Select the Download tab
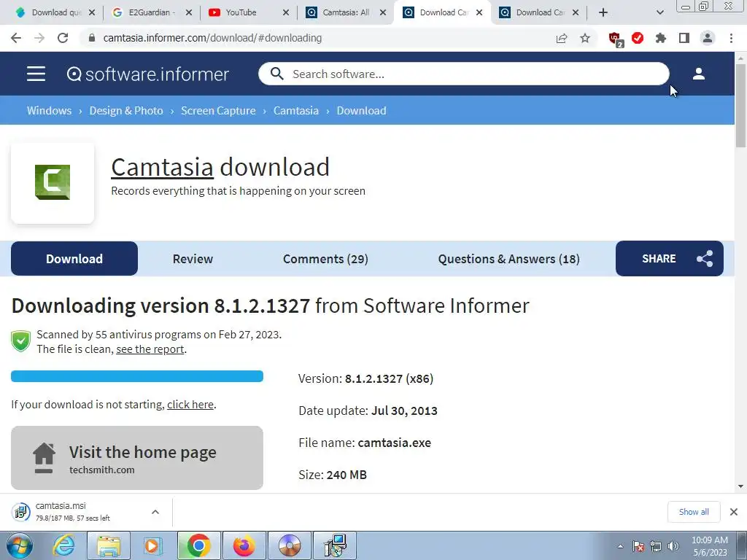 point(74,259)
